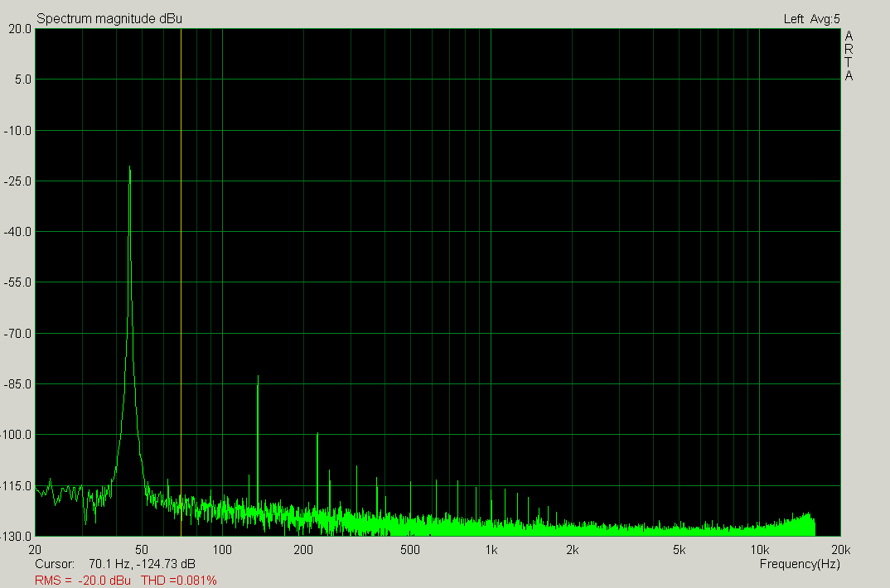The height and width of the screenshot is (588, 890).
Task: Select the "70.1 Hz" cursor frequency value
Action: point(109,564)
